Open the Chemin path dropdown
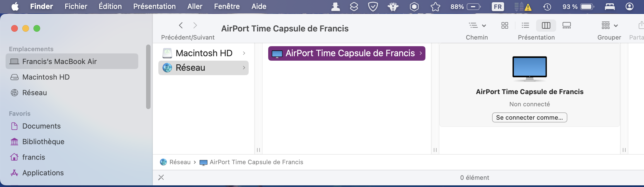This screenshot has width=644, height=187. click(x=477, y=26)
